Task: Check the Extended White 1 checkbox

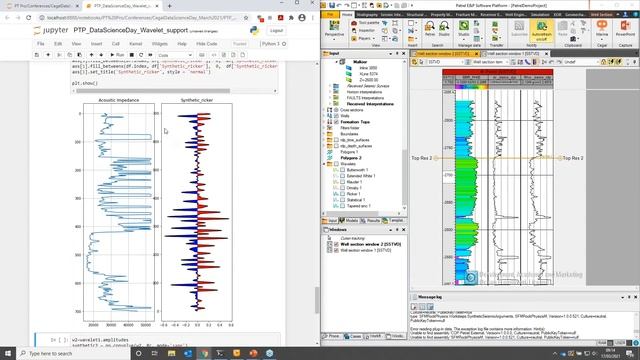Action: [x=342, y=176]
